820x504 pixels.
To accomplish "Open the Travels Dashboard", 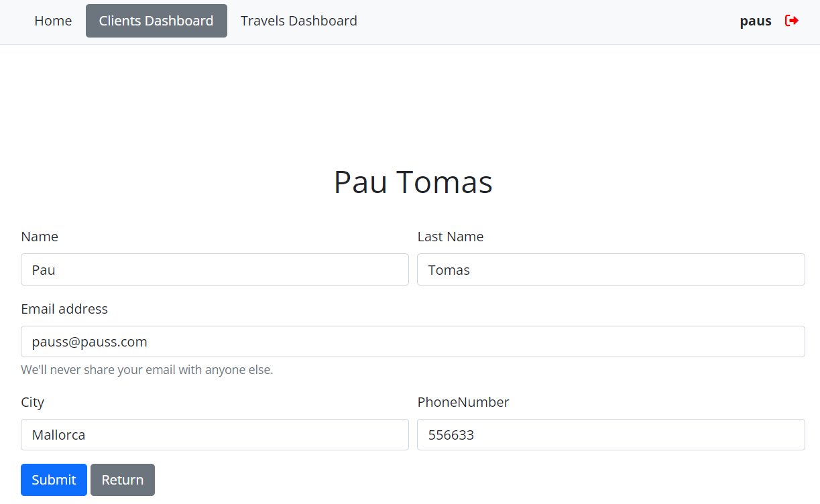I will tap(298, 21).
